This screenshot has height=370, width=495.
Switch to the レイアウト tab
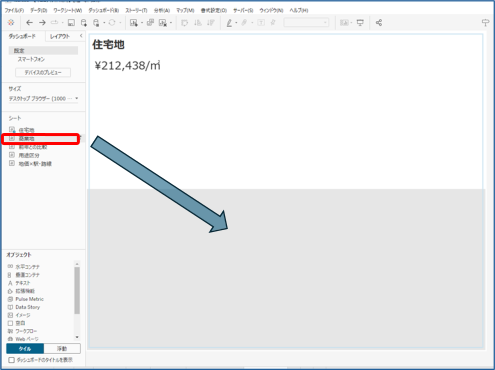pos(60,36)
